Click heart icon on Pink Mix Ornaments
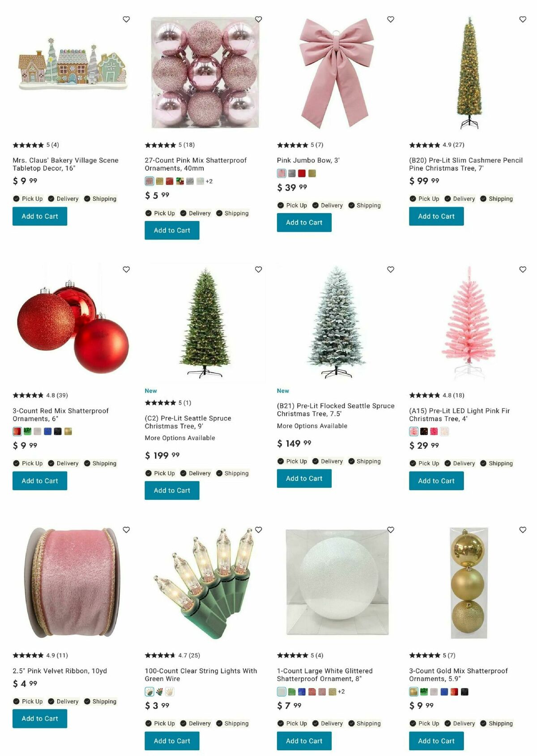Viewport: 537px width, 756px height. [258, 19]
